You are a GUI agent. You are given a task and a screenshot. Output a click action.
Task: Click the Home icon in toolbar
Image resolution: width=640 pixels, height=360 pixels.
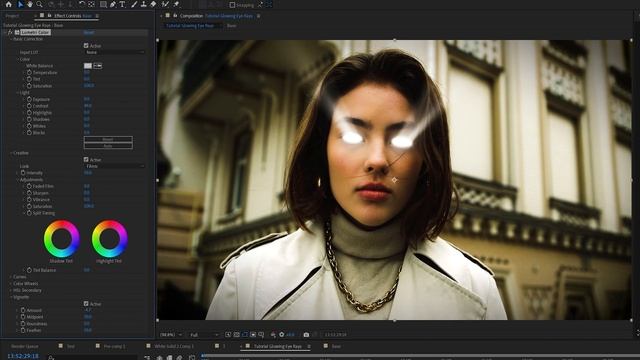click(9, 4)
